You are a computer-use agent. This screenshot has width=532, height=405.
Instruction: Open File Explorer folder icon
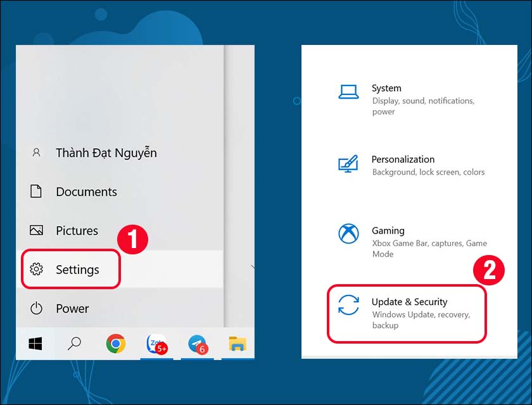237,344
